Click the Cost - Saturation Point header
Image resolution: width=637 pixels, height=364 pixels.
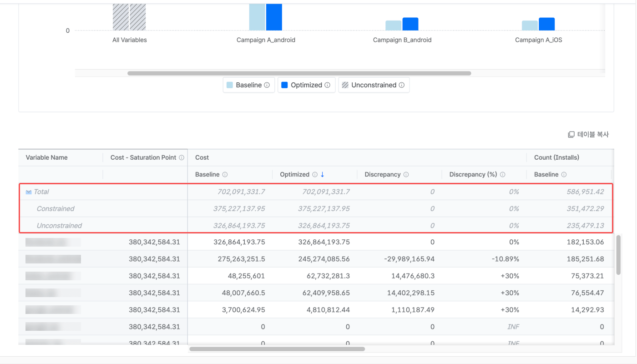(x=143, y=157)
